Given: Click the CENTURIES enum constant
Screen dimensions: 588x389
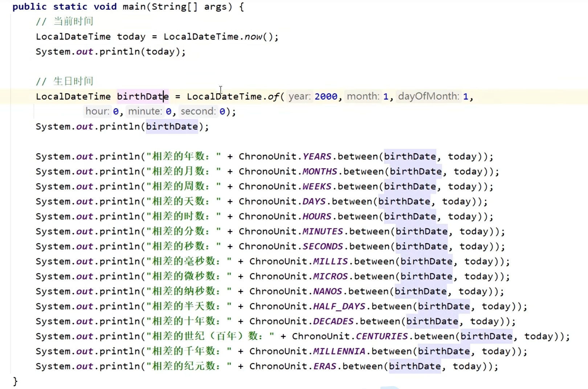Looking at the screenshot, I should coord(381,336).
